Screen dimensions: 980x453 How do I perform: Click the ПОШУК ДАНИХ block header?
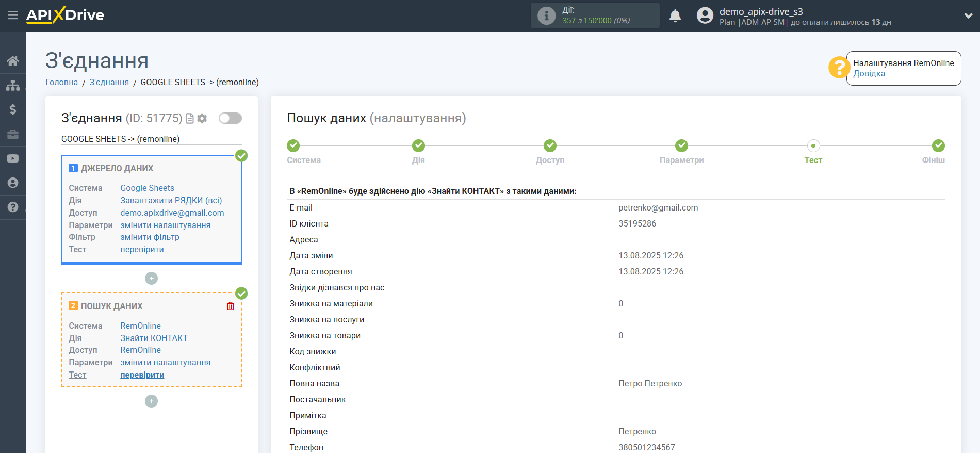point(111,306)
